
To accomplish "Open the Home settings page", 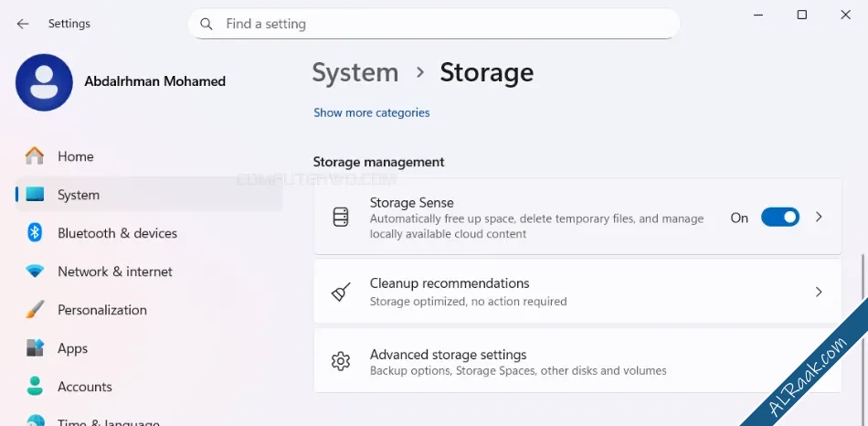I will pyautogui.click(x=150, y=156).
